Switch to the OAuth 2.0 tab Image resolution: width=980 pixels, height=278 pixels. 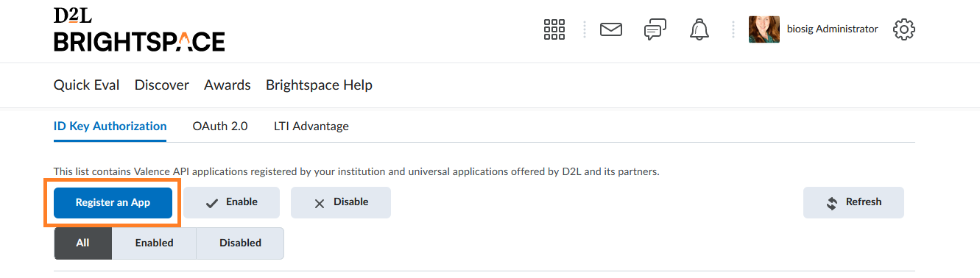(220, 126)
